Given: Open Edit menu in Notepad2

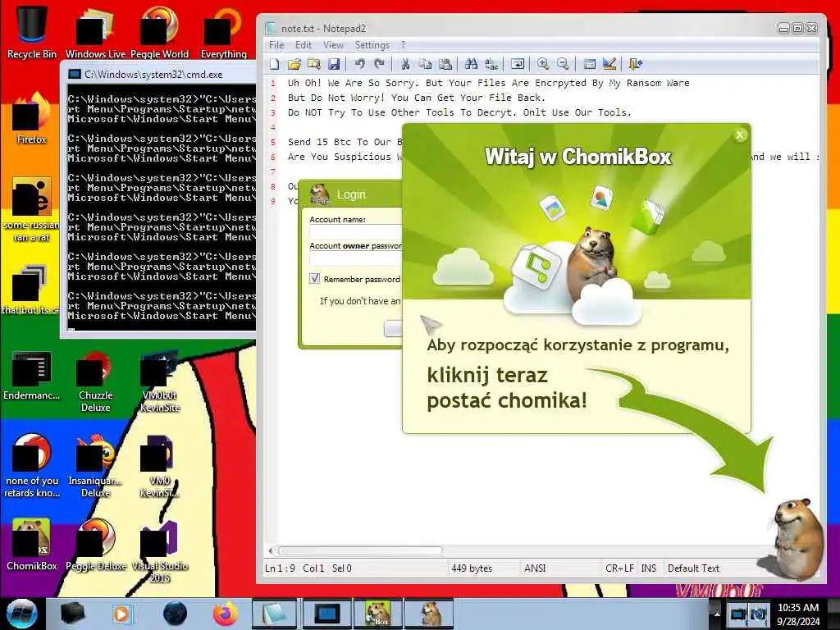Looking at the screenshot, I should (304, 45).
